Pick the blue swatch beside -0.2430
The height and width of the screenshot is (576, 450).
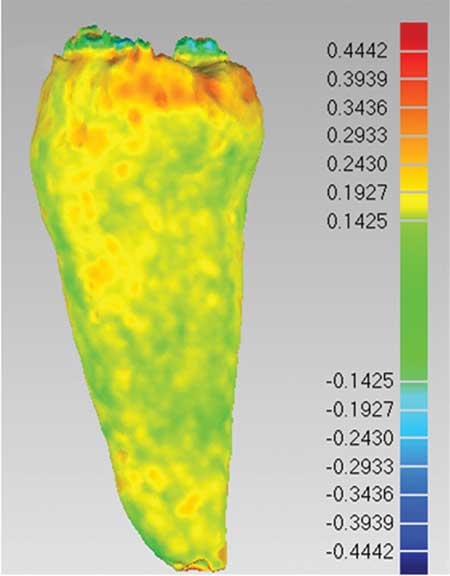pyautogui.click(x=414, y=452)
